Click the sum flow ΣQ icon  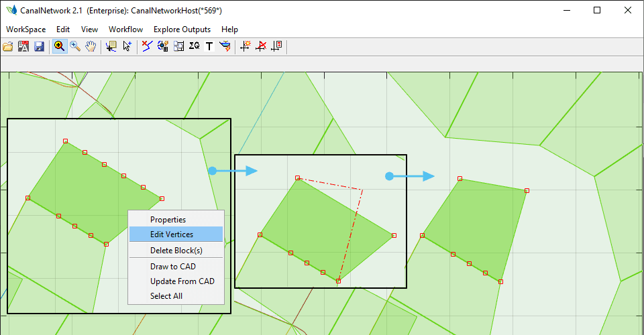[195, 46]
